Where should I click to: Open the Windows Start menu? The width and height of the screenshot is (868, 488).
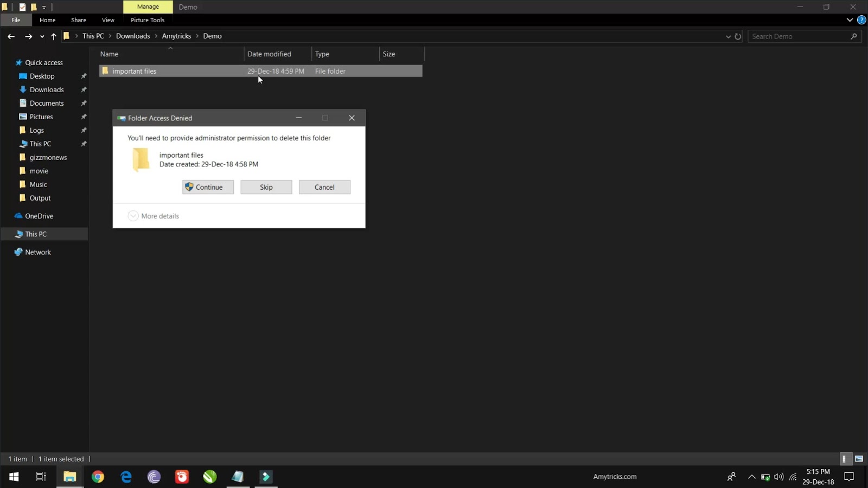tap(14, 477)
